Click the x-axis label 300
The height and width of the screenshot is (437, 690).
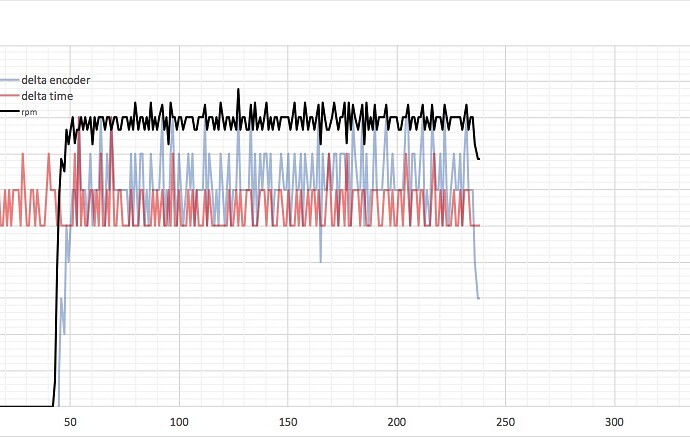pyautogui.click(x=614, y=422)
